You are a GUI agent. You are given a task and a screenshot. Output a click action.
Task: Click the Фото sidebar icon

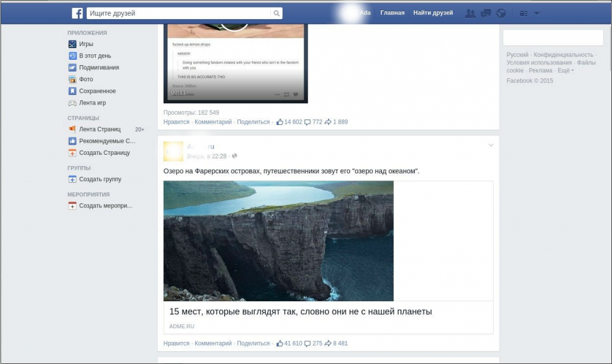pos(72,79)
